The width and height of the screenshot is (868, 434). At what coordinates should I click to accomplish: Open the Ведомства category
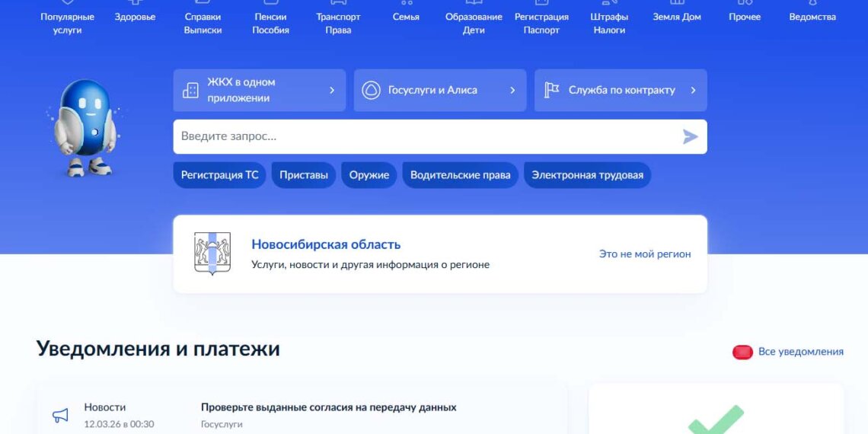(x=812, y=17)
